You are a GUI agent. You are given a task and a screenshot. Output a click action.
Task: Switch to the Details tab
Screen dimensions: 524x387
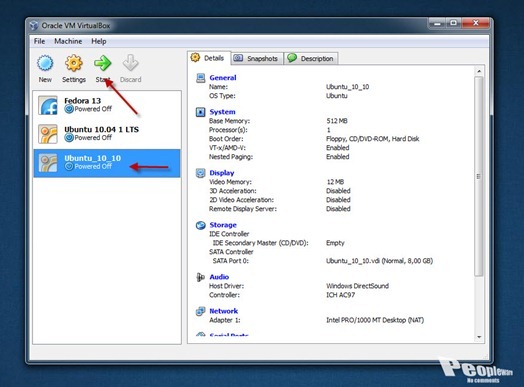tap(209, 58)
